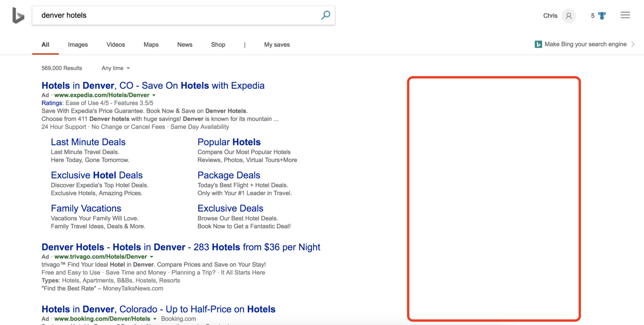The width and height of the screenshot is (644, 325).
Task: Open the Last Minute Deals sitelink
Action: tap(88, 142)
